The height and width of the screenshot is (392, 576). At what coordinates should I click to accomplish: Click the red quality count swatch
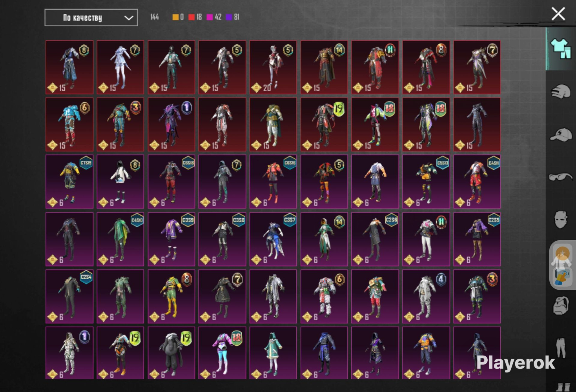(x=191, y=17)
